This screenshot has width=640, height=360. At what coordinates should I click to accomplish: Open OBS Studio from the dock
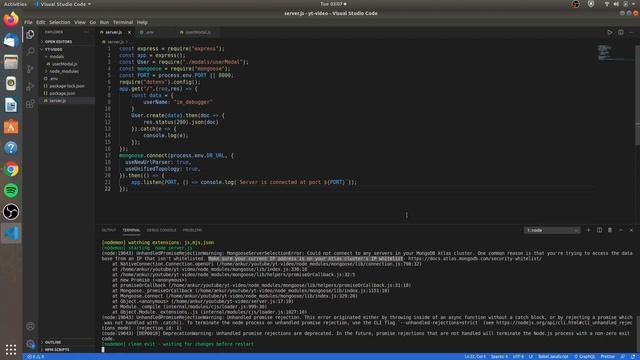tap(11, 212)
